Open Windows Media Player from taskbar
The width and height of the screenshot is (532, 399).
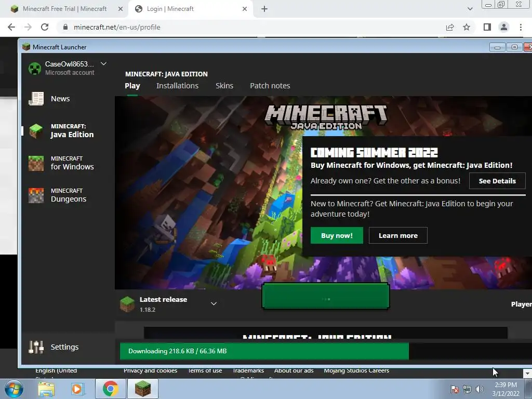click(x=77, y=389)
